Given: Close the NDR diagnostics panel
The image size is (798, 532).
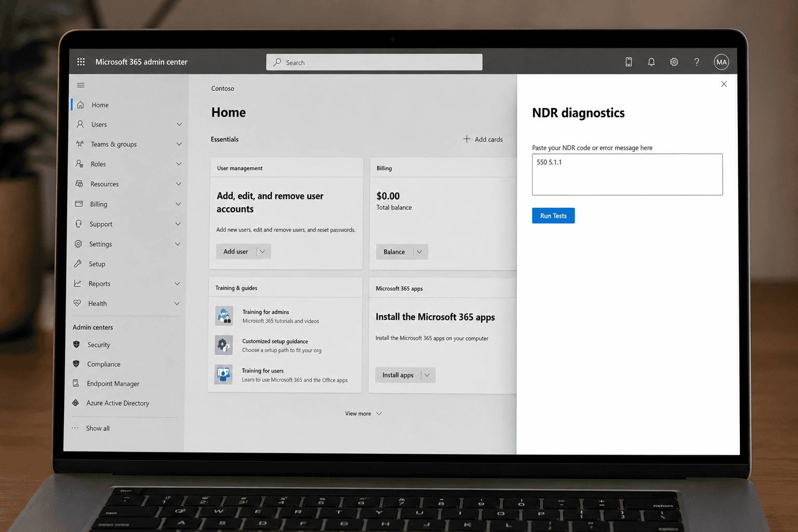Looking at the screenshot, I should pyautogui.click(x=724, y=84).
